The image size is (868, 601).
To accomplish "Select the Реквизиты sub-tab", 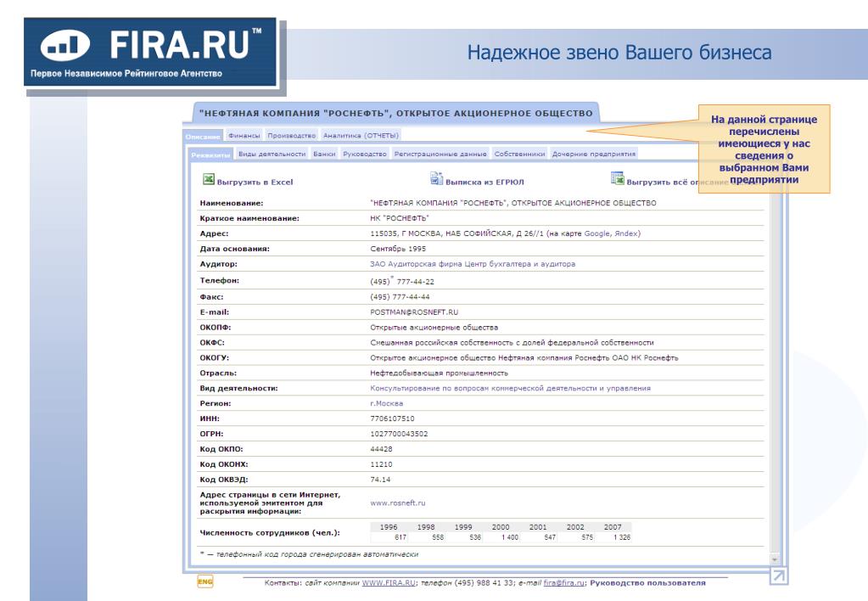I will (210, 155).
